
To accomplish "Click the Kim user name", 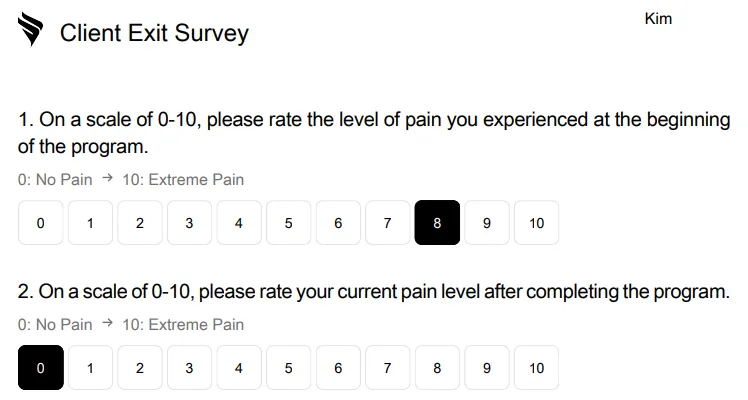I will [658, 19].
